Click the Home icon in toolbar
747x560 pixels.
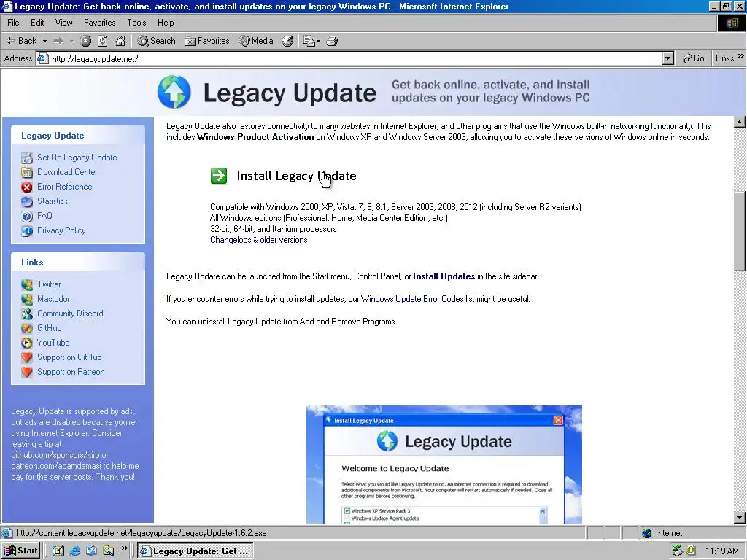coord(120,41)
